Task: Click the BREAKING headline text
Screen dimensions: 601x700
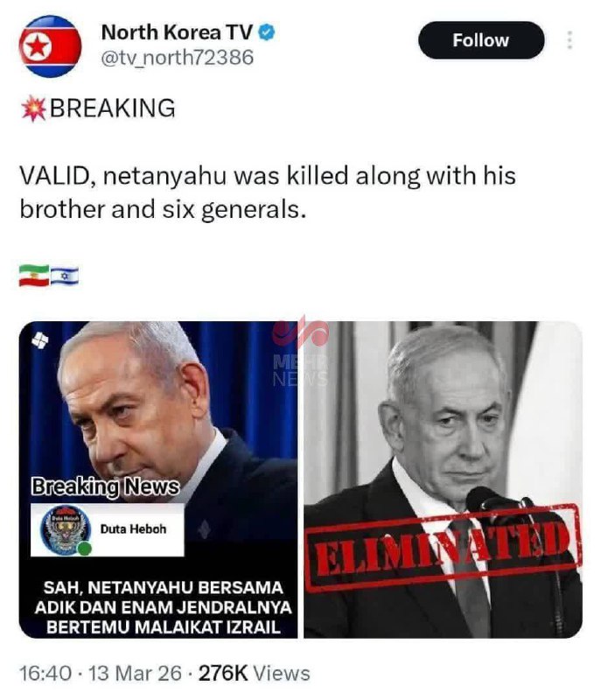Action: (113, 108)
